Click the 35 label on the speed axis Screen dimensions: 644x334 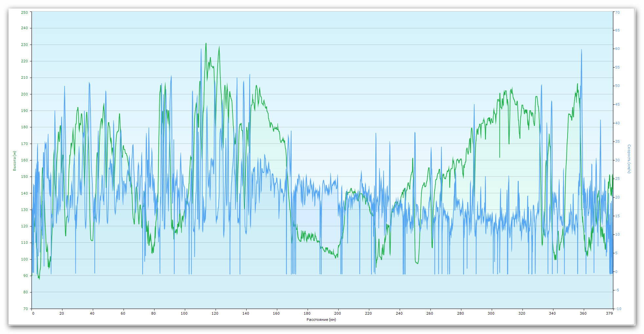tap(617, 142)
